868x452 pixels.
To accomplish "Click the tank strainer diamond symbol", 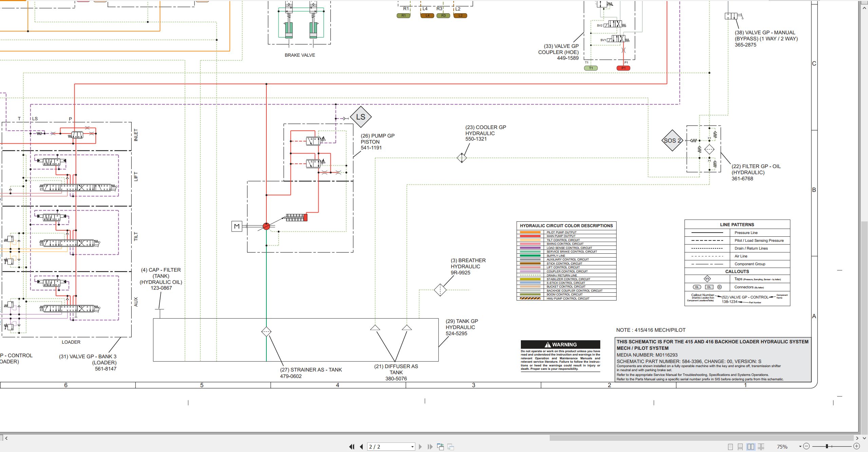I will [266, 331].
